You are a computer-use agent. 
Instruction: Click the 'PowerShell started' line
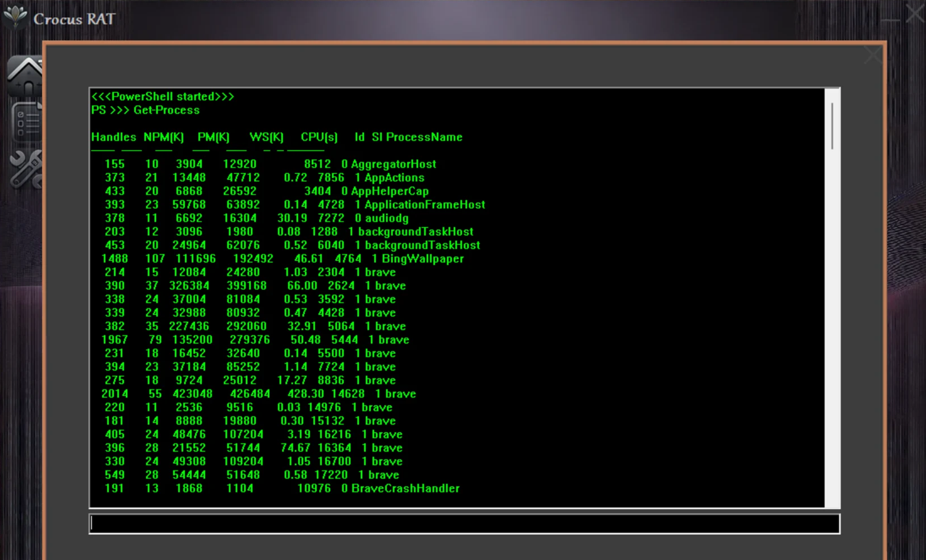coord(163,97)
